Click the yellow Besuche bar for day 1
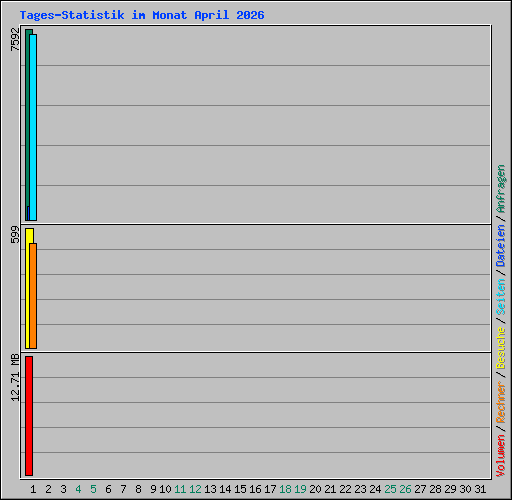Screen dimensions: 512x500 pyautogui.click(x=27, y=288)
